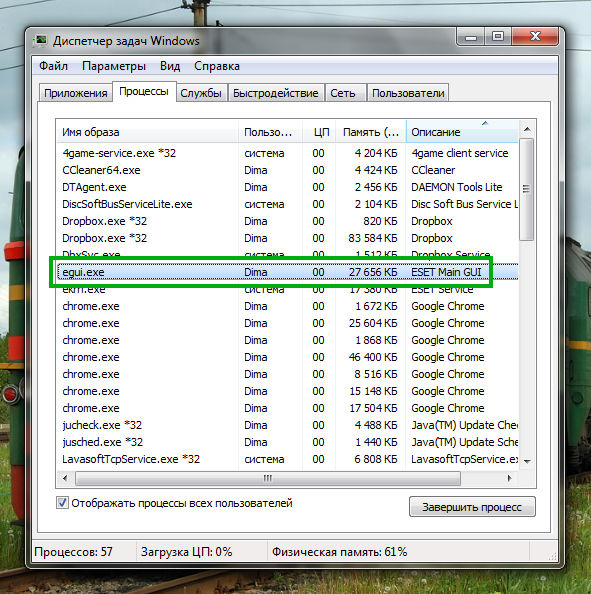Click the vertical scrollbar down arrow
Screen dimensions: 591x594
[x=527, y=461]
